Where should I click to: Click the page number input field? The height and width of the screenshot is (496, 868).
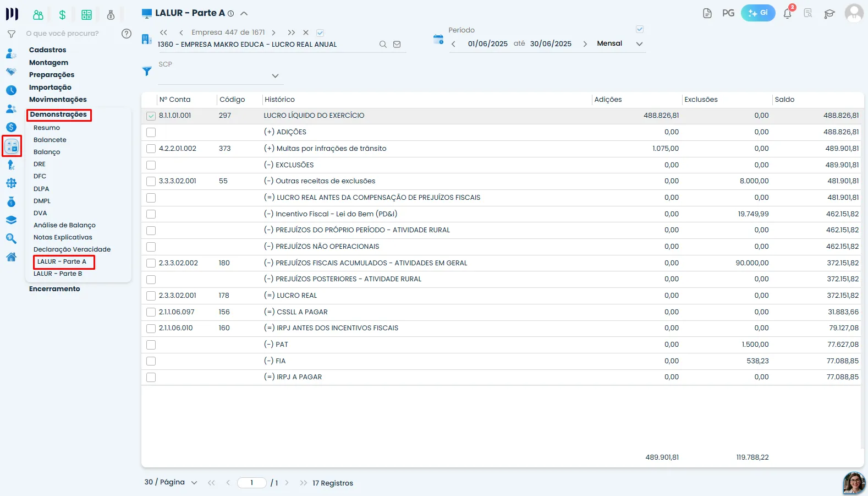coord(252,483)
